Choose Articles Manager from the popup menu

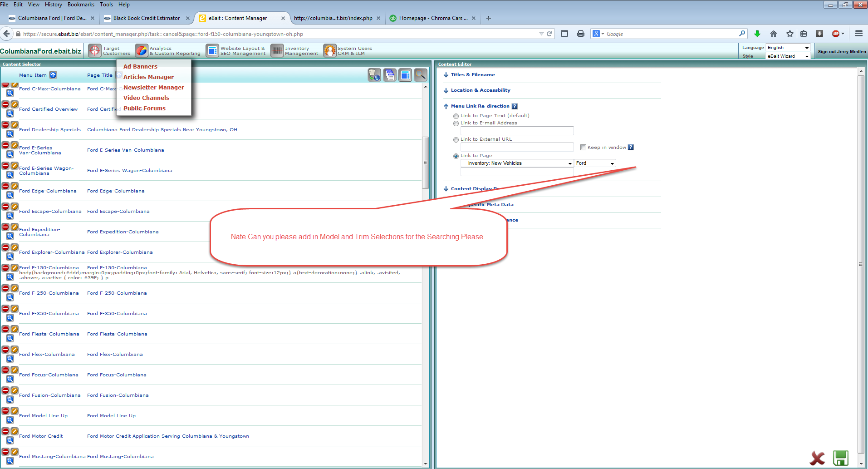click(x=148, y=77)
